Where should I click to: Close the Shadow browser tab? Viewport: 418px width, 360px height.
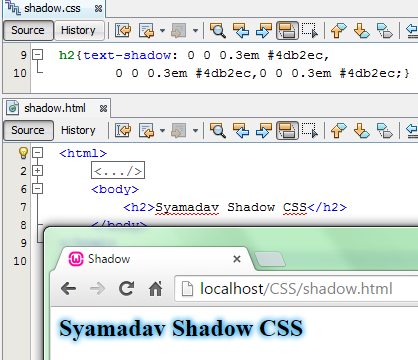pos(237,259)
